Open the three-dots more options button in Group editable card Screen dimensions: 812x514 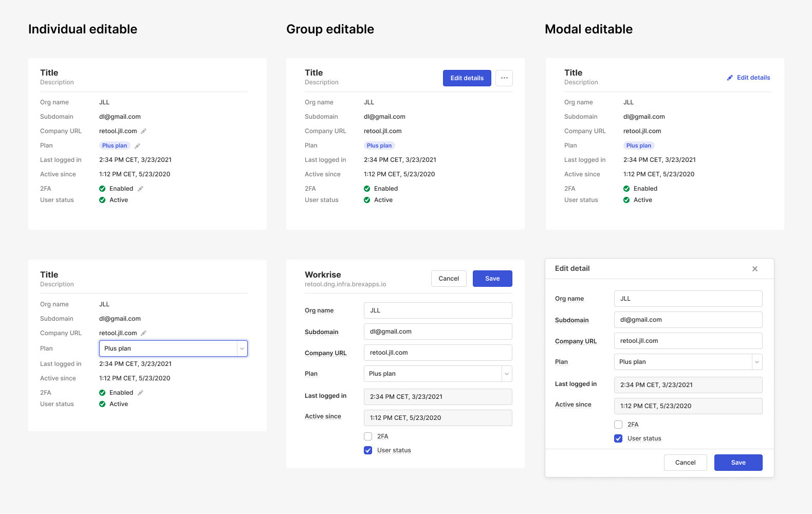tap(504, 78)
